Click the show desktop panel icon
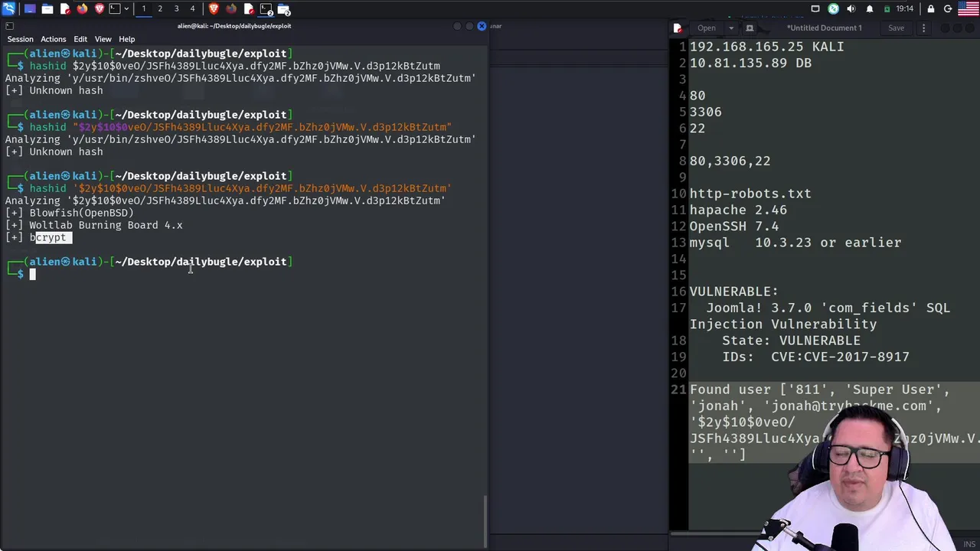The width and height of the screenshot is (980, 551). [x=30, y=9]
